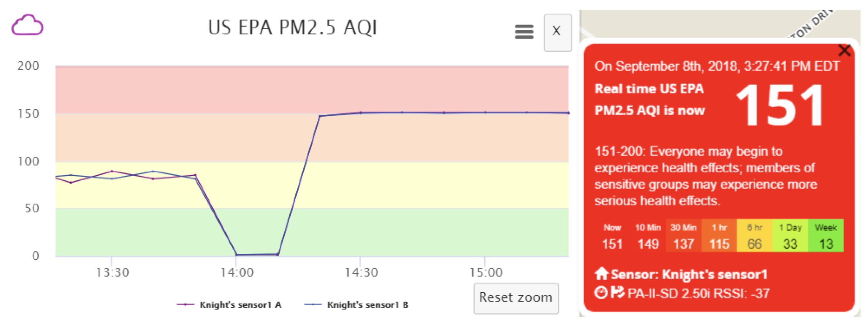Select the 10 Min average cell
Image resolution: width=868 pixels, height=326 pixels.
tap(648, 236)
